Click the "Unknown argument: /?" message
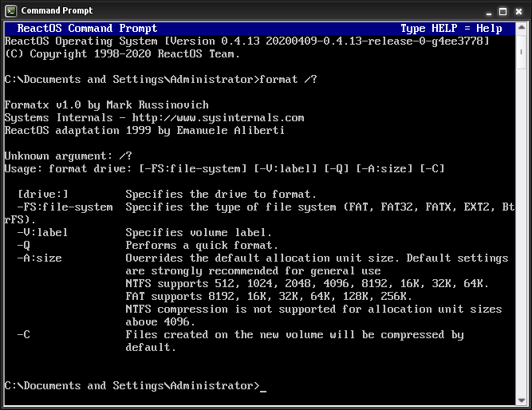The height and width of the screenshot is (410, 532). 68,156
